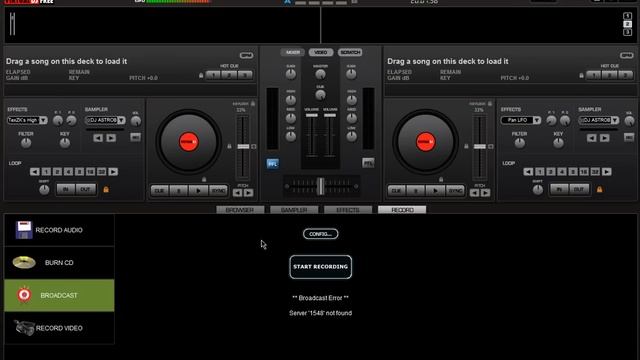This screenshot has width=640, height=360.
Task: Click SYNC button on right deck
Action: pyautogui.click(x=455, y=191)
